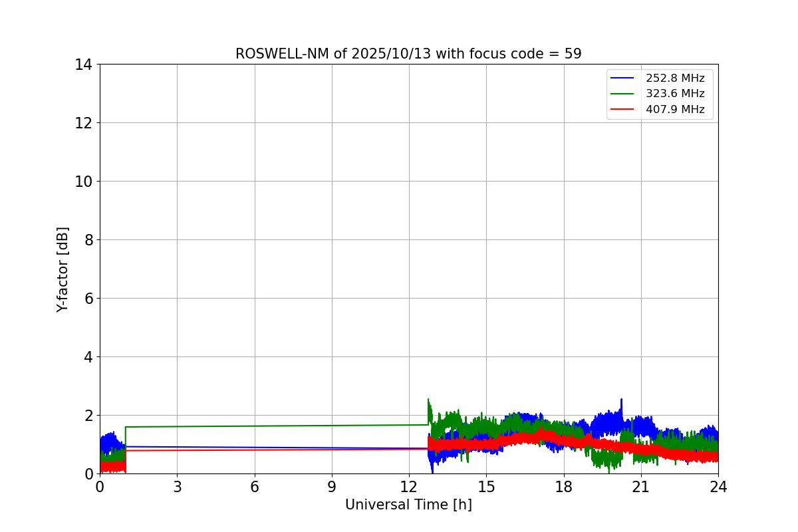The height and width of the screenshot is (532, 798).
Task: Click the y-axis tick label 14
Action: point(84,65)
